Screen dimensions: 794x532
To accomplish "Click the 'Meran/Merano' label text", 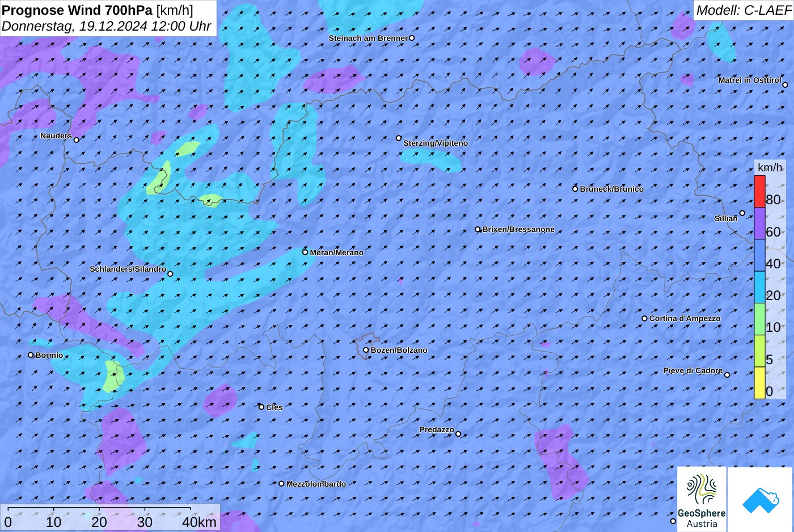I will coord(337,252).
